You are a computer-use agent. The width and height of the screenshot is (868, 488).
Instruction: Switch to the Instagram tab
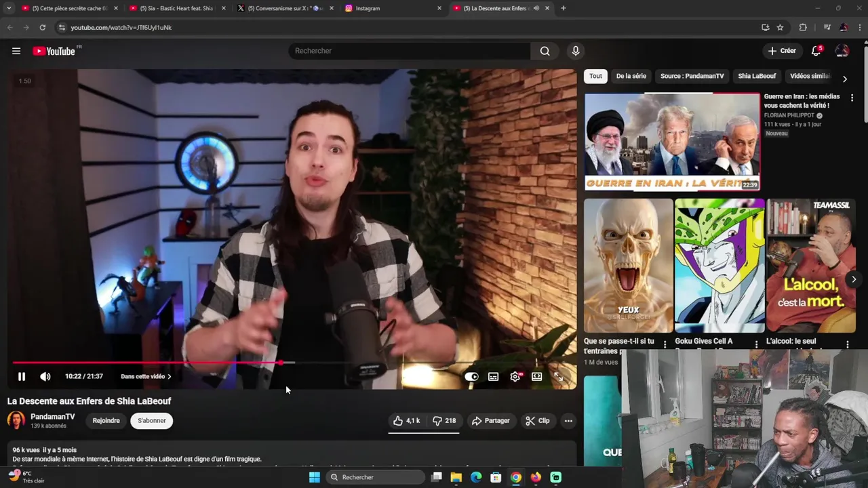391,8
